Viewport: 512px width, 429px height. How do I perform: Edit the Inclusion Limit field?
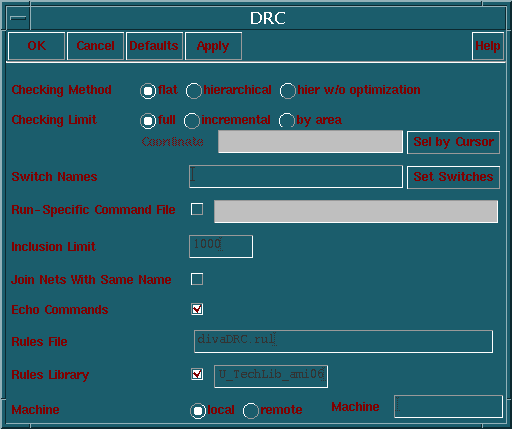tap(221, 246)
